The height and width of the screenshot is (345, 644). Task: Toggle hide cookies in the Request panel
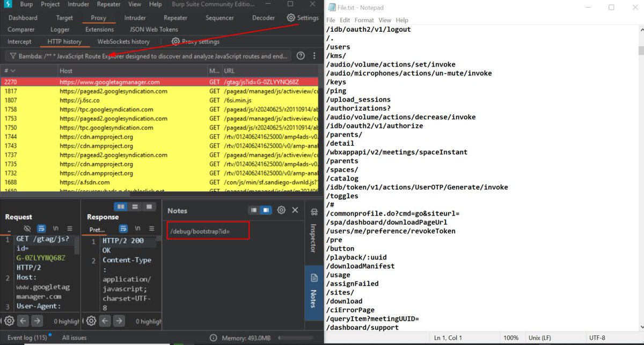pyautogui.click(x=27, y=229)
